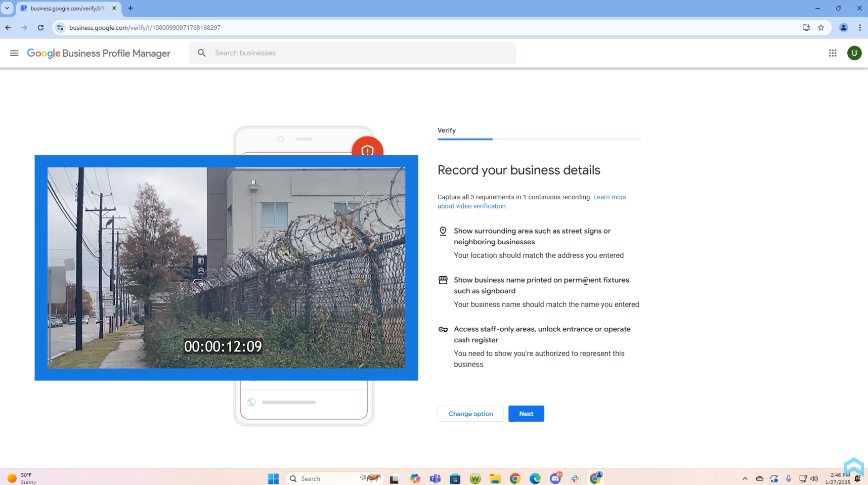Click the Record your business details heading
The width and height of the screenshot is (868, 485).
tap(519, 170)
